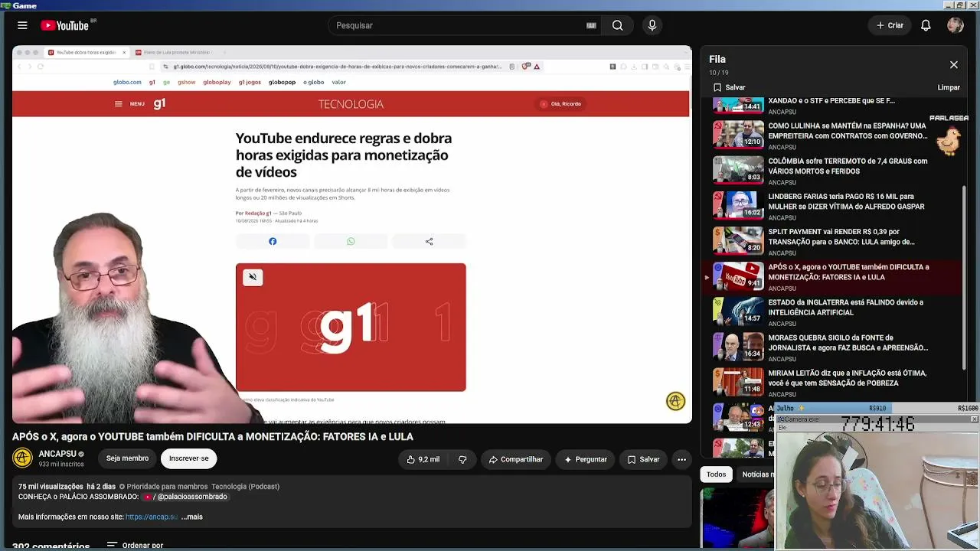Click the verified badge next to ANCAPSU
Image resolution: width=980 pixels, height=551 pixels.
81,455
